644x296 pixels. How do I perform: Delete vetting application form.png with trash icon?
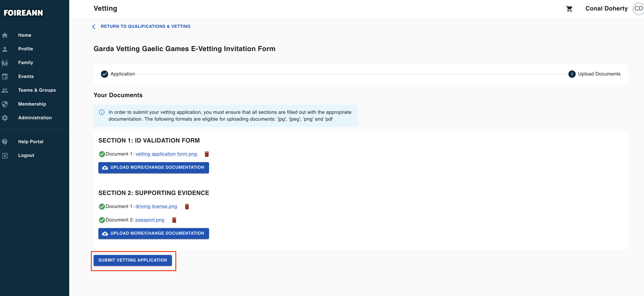[207, 154]
